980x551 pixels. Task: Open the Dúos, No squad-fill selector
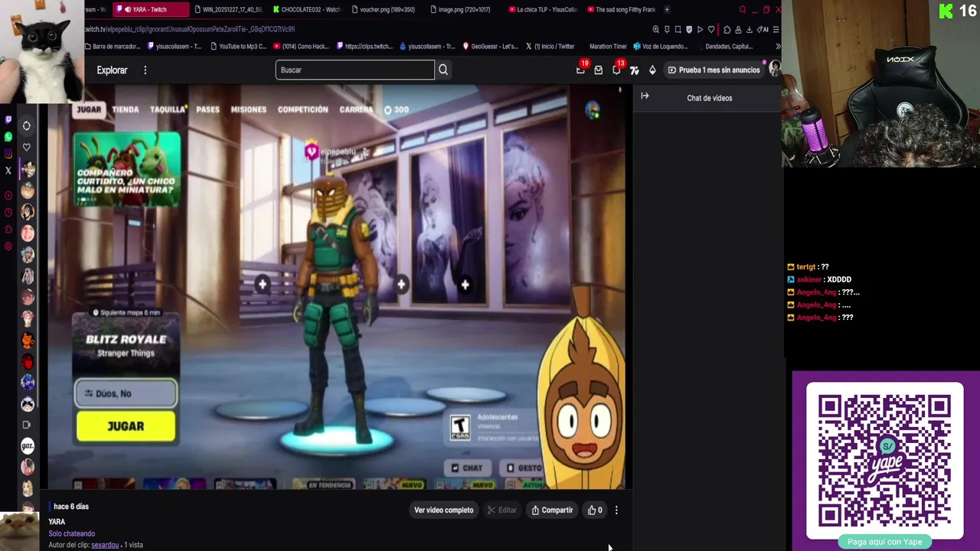pyautogui.click(x=126, y=393)
